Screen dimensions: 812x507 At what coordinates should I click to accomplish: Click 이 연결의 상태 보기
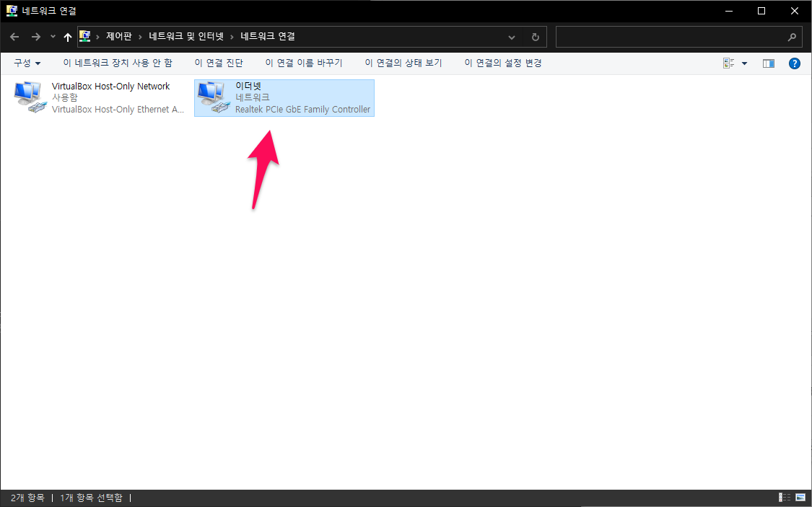point(403,63)
